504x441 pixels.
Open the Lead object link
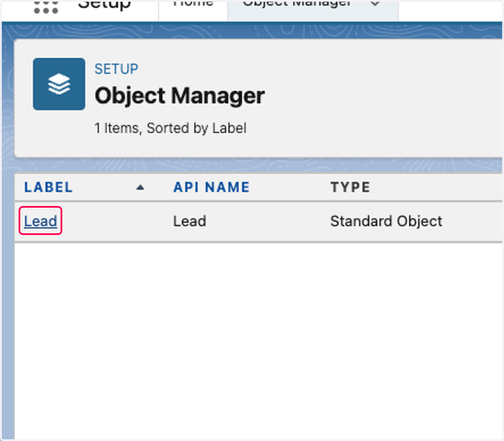40,221
